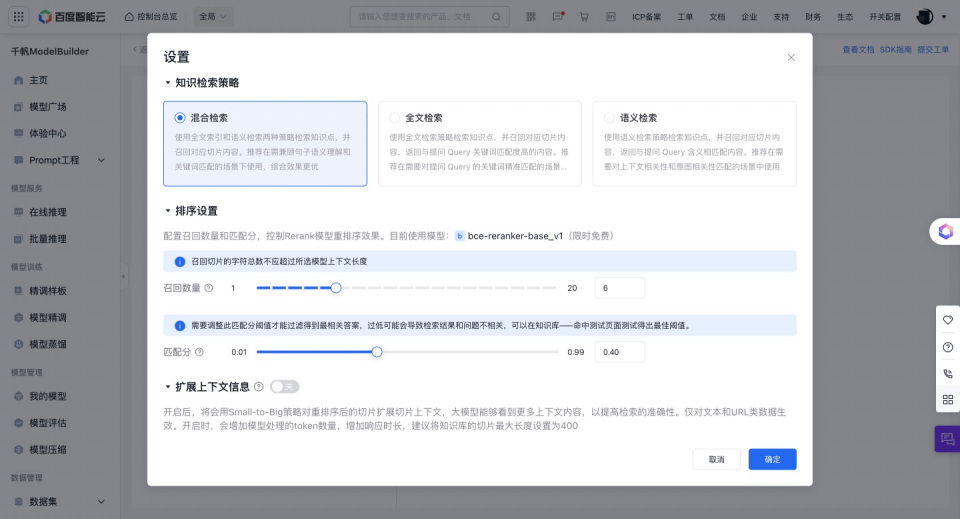The width and height of the screenshot is (960, 519).
Task: Open the 企业 menu item
Action: (x=749, y=17)
